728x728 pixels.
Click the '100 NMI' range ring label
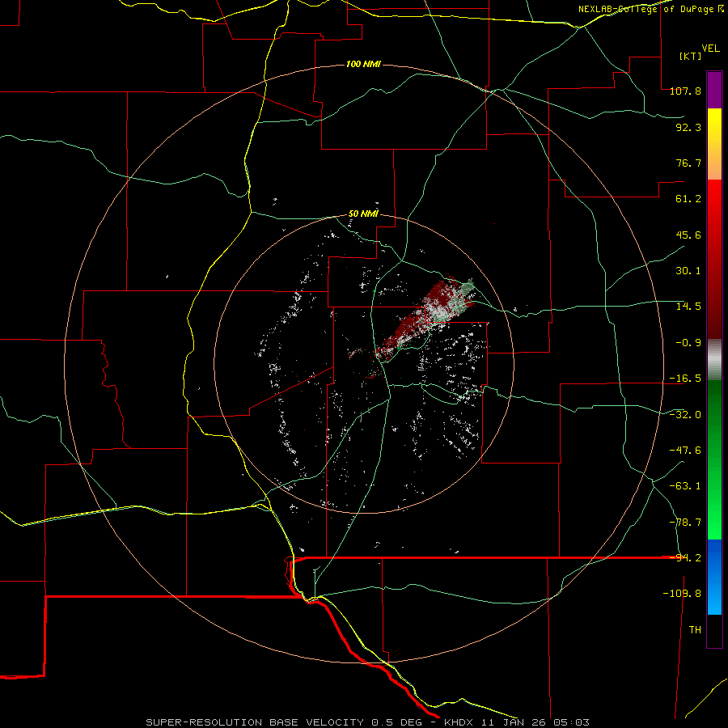click(363, 64)
